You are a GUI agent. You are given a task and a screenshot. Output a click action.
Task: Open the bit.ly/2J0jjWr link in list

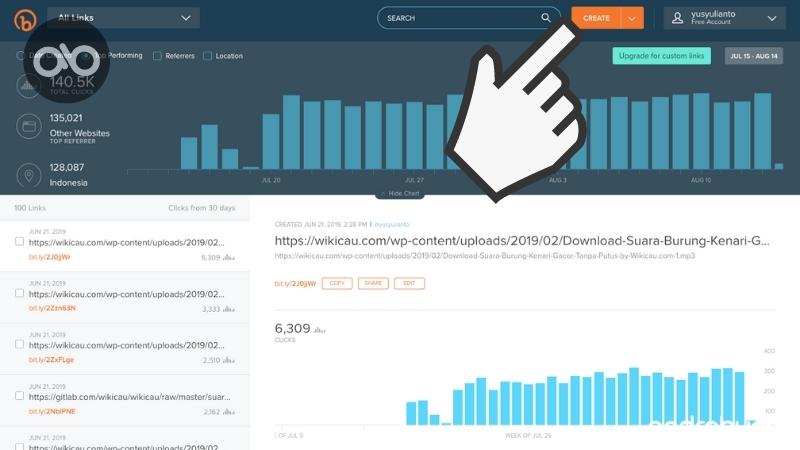click(49, 257)
